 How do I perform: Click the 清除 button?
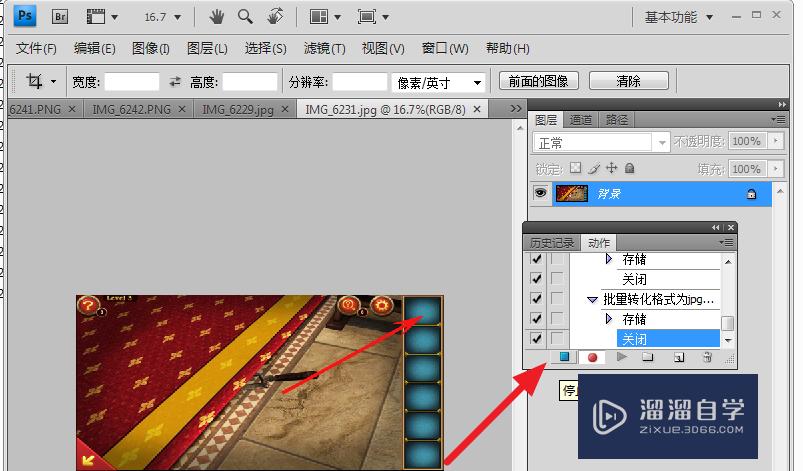pos(628,81)
